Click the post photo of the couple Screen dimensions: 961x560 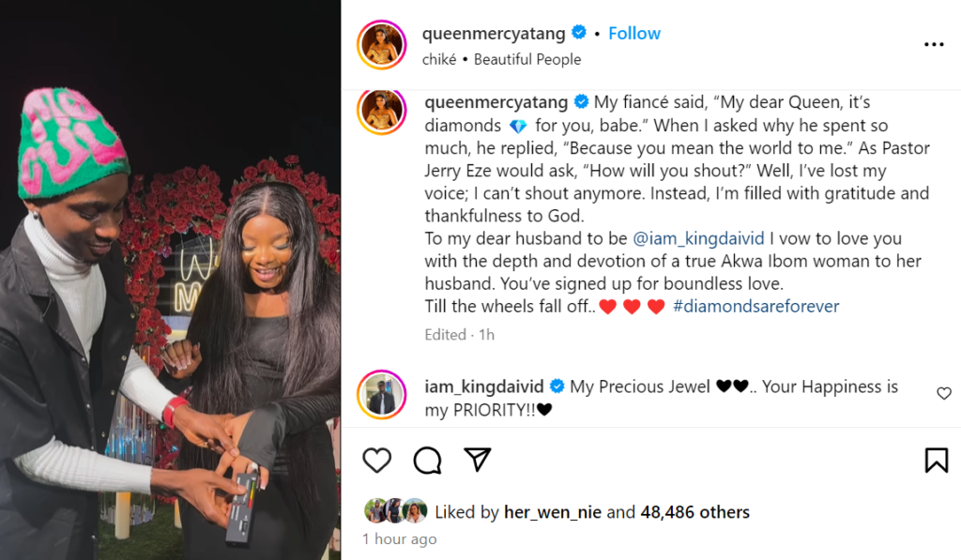click(x=170, y=280)
